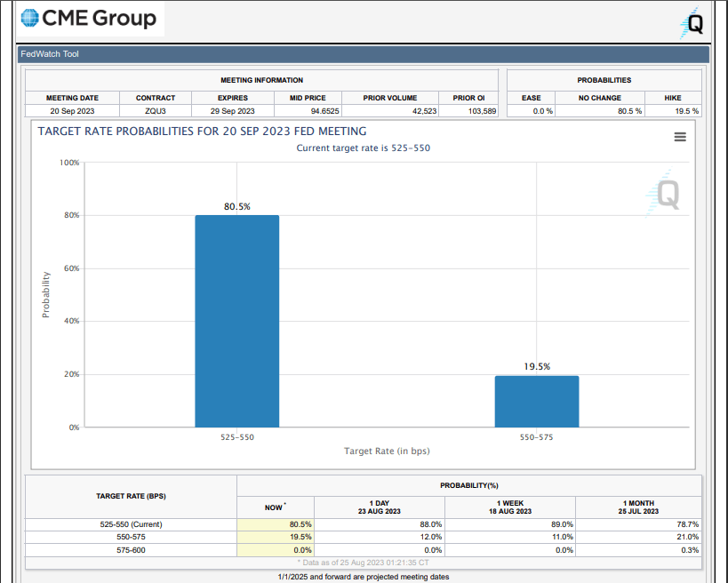Viewport: 728px width, 583px height.
Task: Click the Target Rate (in bps) axis title
Action: point(387,451)
